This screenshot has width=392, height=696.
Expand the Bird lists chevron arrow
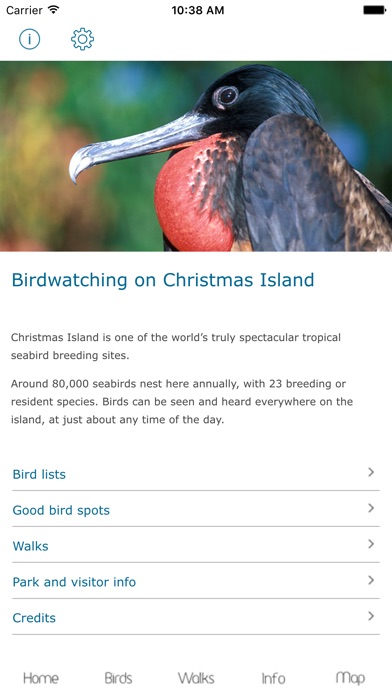pyautogui.click(x=371, y=472)
